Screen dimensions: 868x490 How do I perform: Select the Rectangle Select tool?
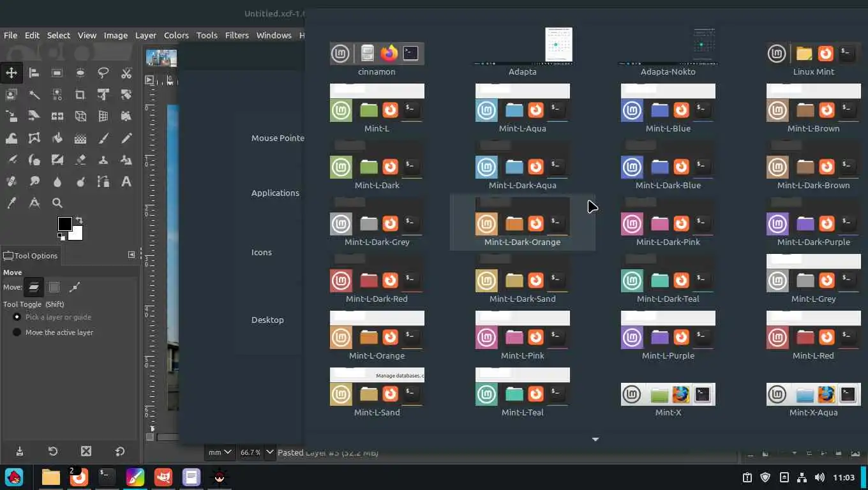[57, 73]
